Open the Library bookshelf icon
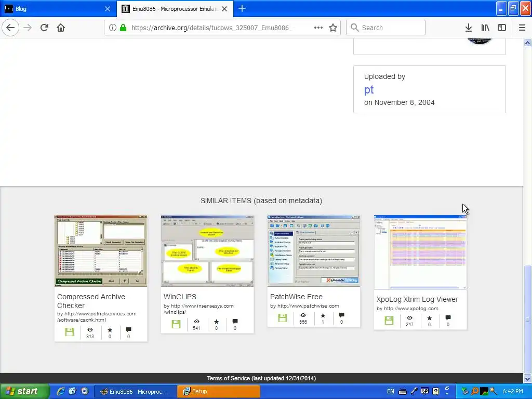This screenshot has height=399, width=532. tap(485, 28)
